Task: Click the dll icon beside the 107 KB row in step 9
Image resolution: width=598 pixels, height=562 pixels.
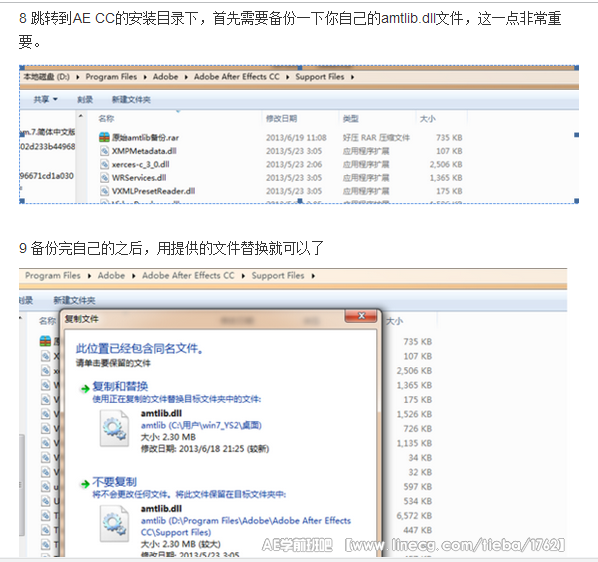Action: point(46,356)
